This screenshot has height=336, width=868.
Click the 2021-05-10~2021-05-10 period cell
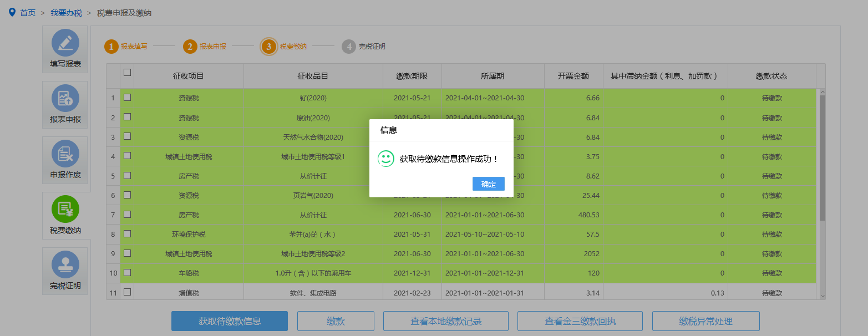click(x=493, y=235)
